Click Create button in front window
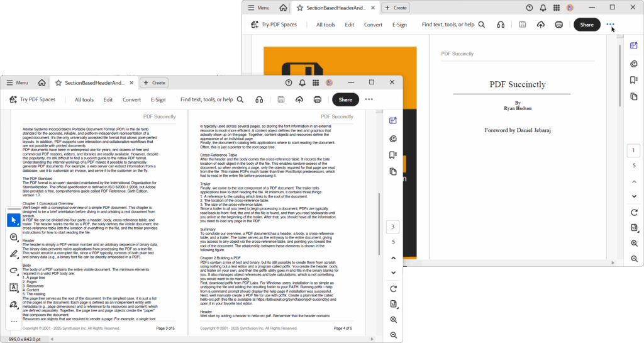This screenshot has width=644, height=343. tap(154, 82)
